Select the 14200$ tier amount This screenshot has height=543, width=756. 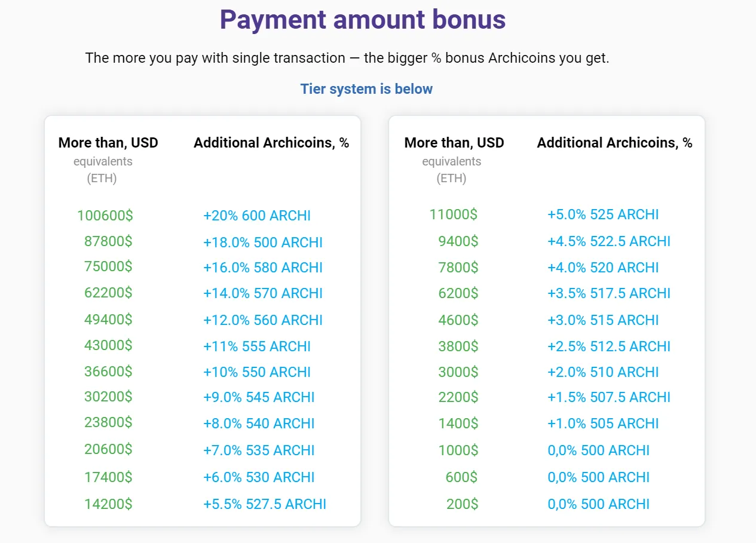point(108,504)
